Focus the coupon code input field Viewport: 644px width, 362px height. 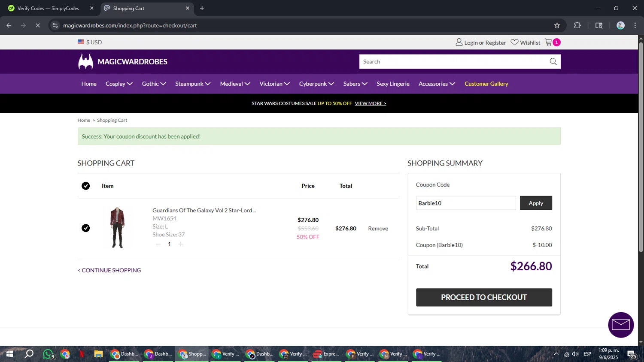pyautogui.click(x=466, y=203)
